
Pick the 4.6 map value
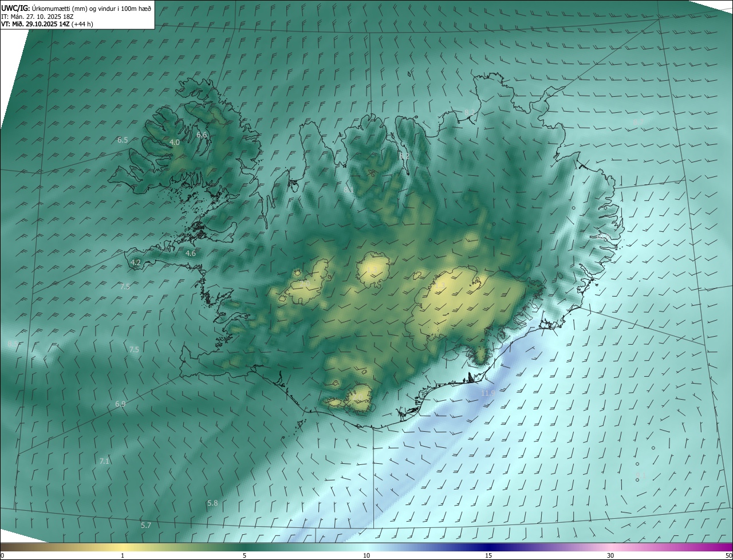(191, 253)
